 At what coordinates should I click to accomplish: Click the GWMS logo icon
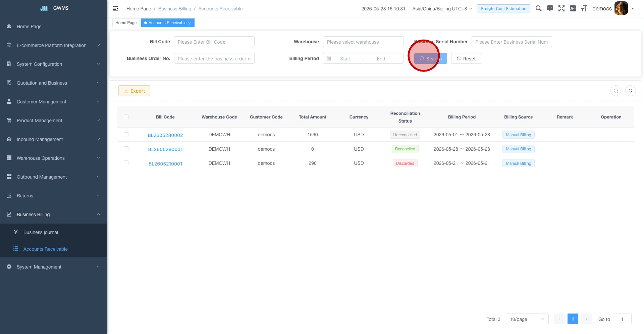point(44,8)
